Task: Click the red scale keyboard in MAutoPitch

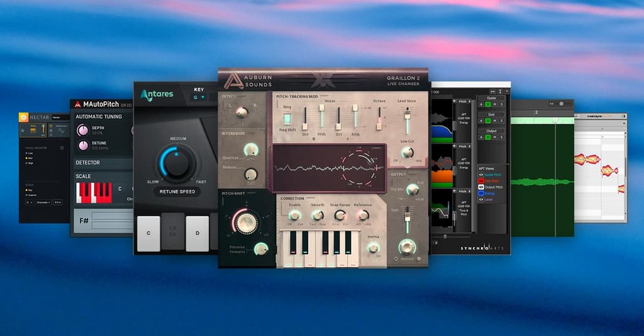Action: [94, 193]
